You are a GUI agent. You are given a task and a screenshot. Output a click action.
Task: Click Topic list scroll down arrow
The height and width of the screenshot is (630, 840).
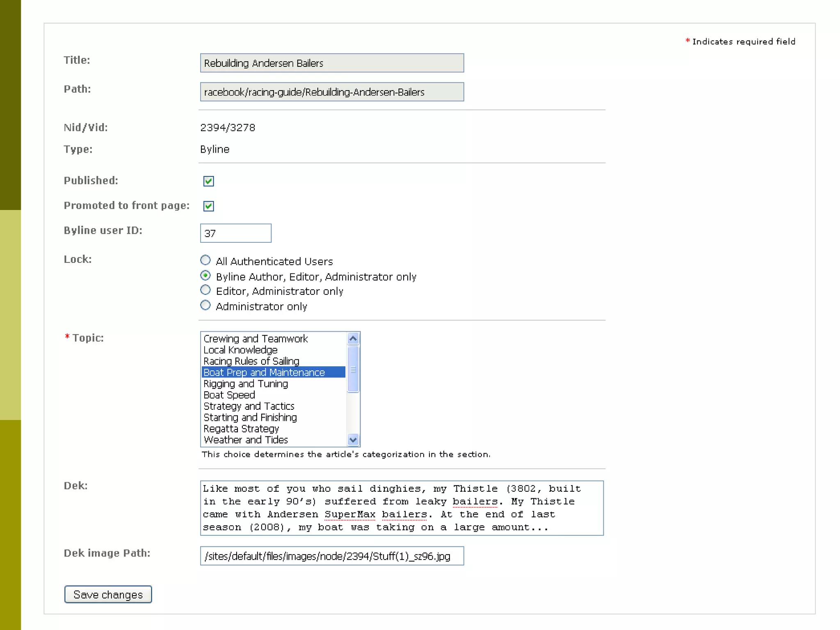pyautogui.click(x=353, y=440)
